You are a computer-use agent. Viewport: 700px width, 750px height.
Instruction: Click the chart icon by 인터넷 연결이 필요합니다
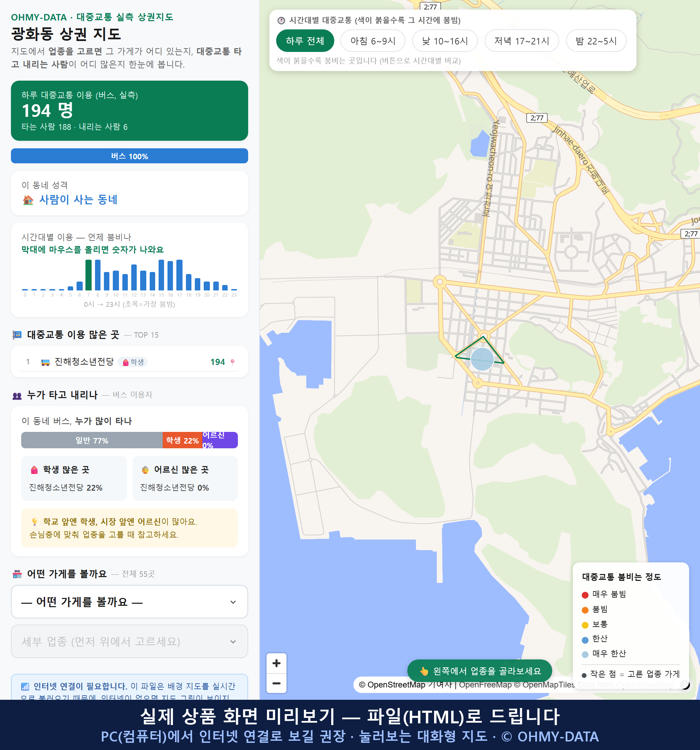point(25,686)
